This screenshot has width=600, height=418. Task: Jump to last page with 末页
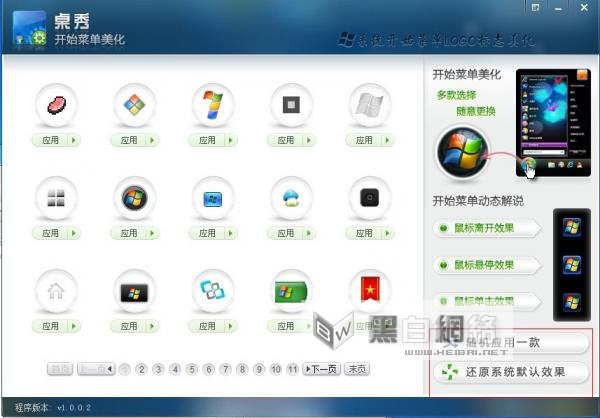pos(357,369)
